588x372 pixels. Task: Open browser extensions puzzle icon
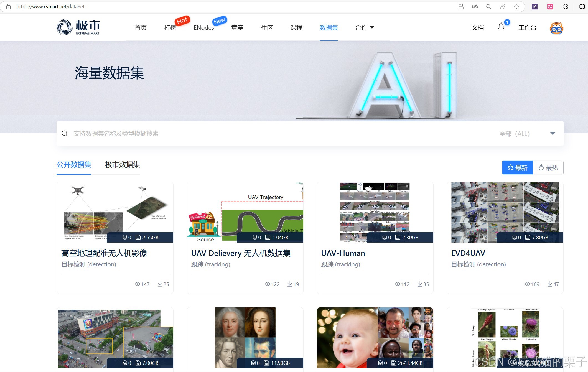pos(565,7)
